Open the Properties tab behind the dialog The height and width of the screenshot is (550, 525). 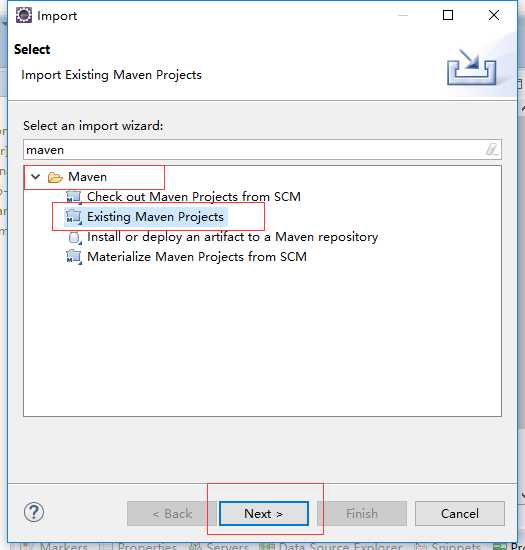pos(138,546)
